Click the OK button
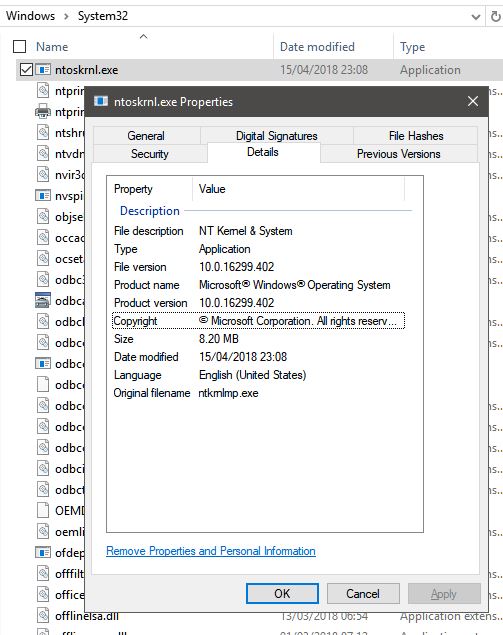Image resolution: width=503 pixels, height=635 pixels. pos(282,594)
